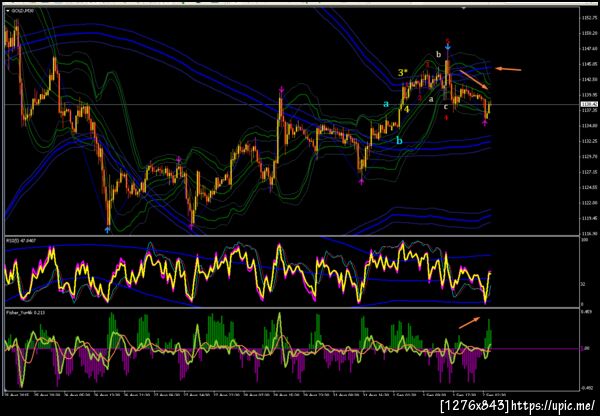This screenshot has height=416, width=600.
Task: Click magenta marker atop the central spike candle
Action: click(x=281, y=90)
